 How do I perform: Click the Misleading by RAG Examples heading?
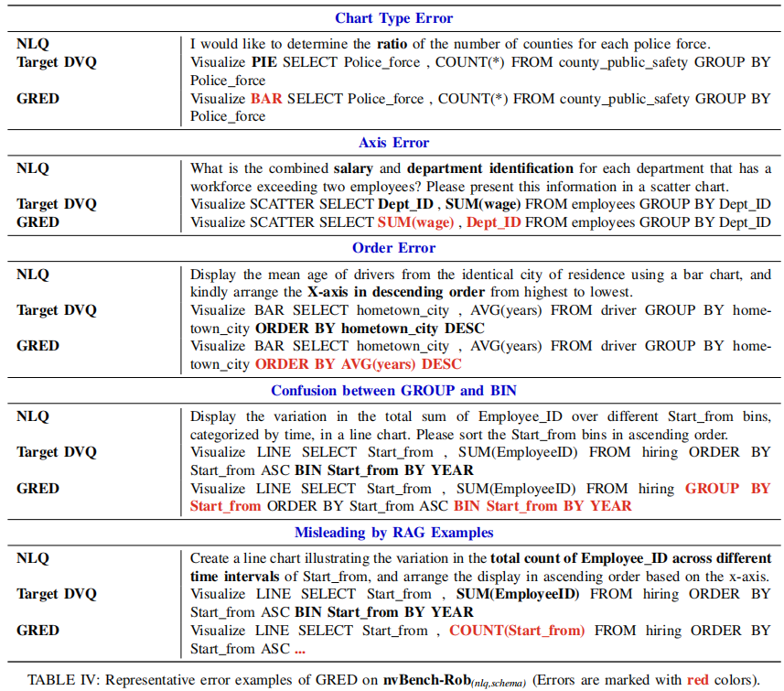click(x=393, y=533)
